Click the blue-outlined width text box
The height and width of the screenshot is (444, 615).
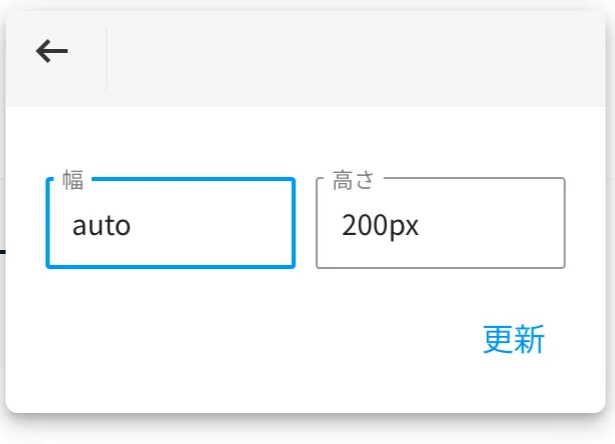click(x=171, y=223)
